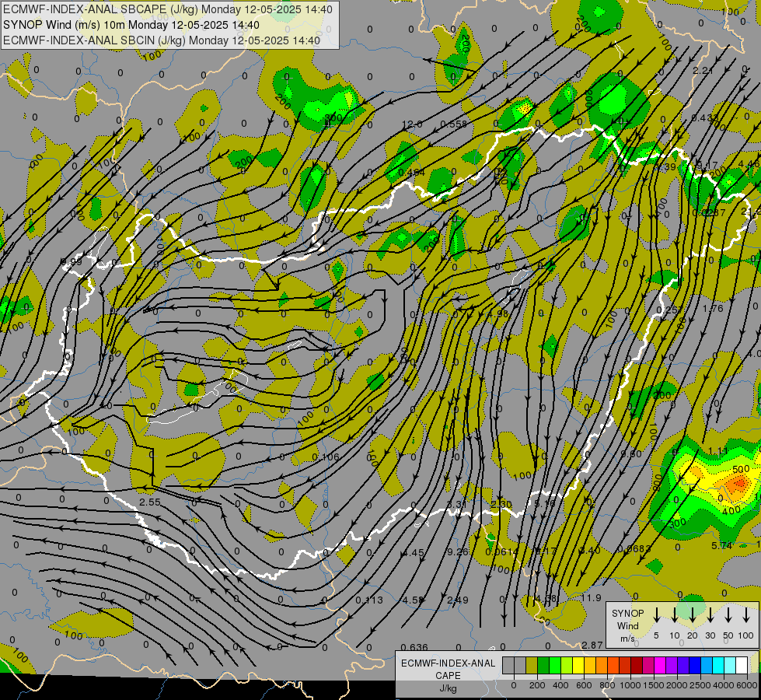Click the 600 tick label on CAPE scale
The height and width of the screenshot is (700, 761).
pos(584,685)
